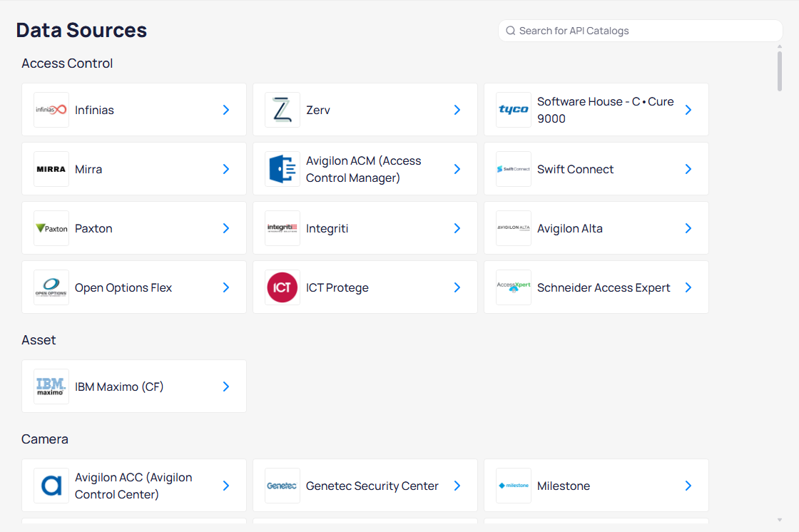
Task: Select the Swift Connect name
Action: coord(575,169)
